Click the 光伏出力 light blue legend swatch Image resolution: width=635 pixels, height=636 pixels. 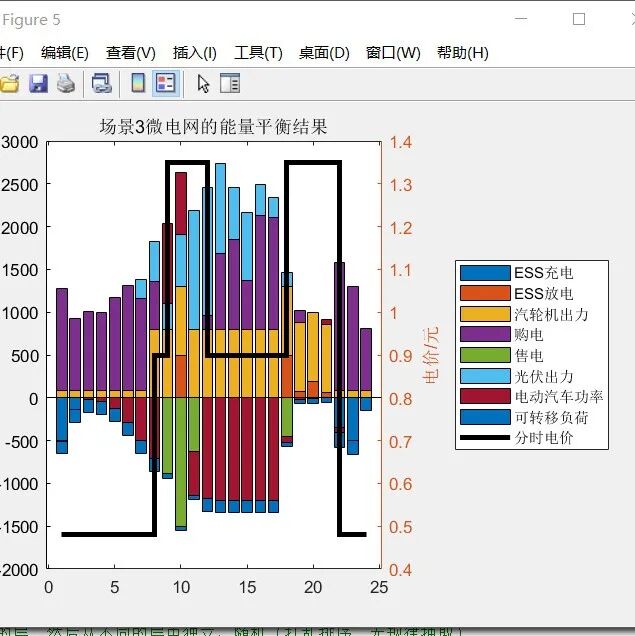[x=485, y=376]
